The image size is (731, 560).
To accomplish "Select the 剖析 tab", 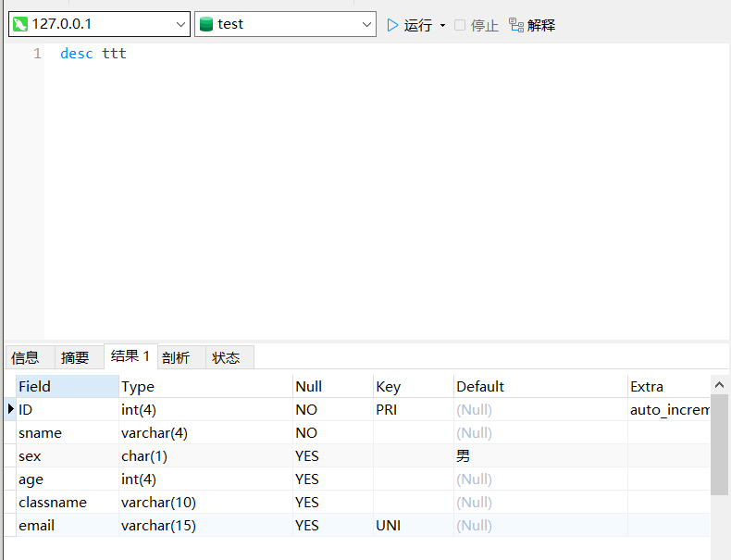I will click(176, 357).
